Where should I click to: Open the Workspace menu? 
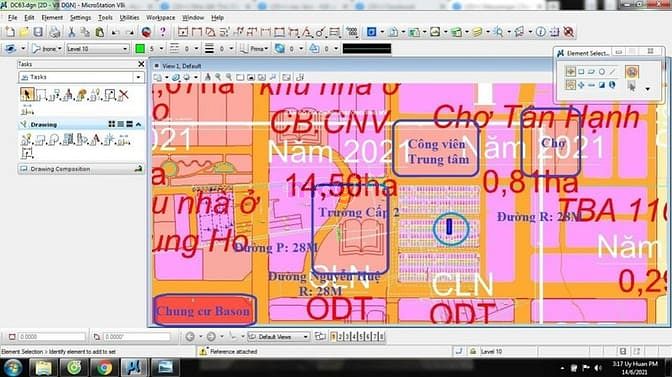pos(161,18)
